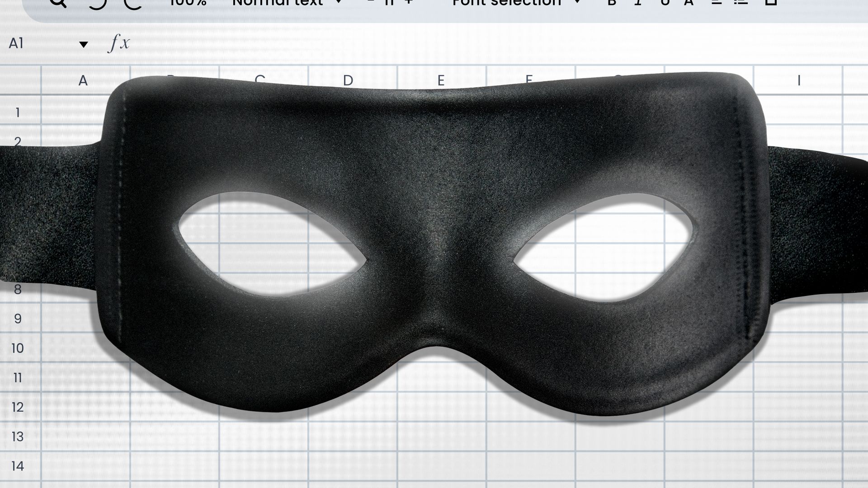The width and height of the screenshot is (868, 488).
Task: Click the 100% zoom control
Action: 188,4
